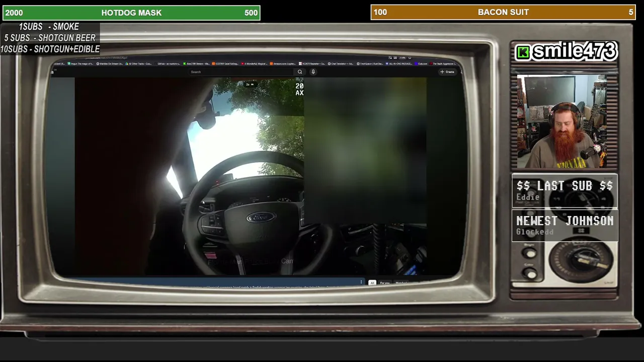Click the '10SUBS - SHOTGUN+EDIBLE' text
644x362 pixels.
coord(50,49)
